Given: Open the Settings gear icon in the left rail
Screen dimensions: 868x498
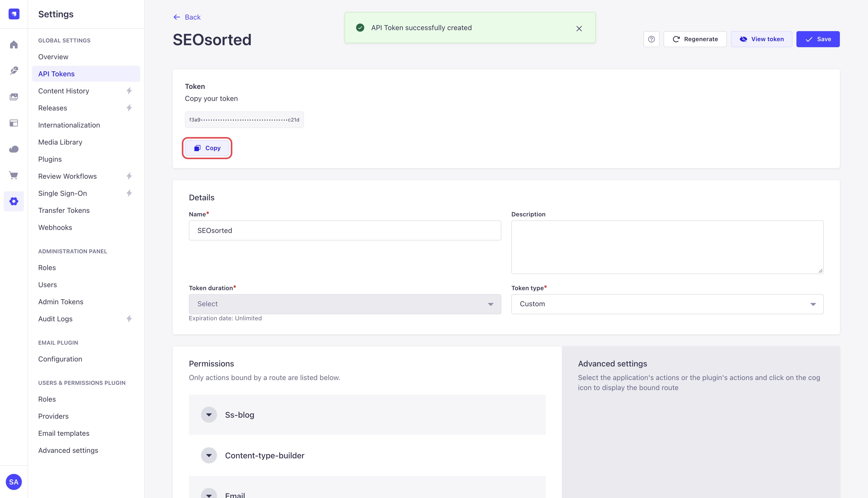Looking at the screenshot, I should (14, 201).
